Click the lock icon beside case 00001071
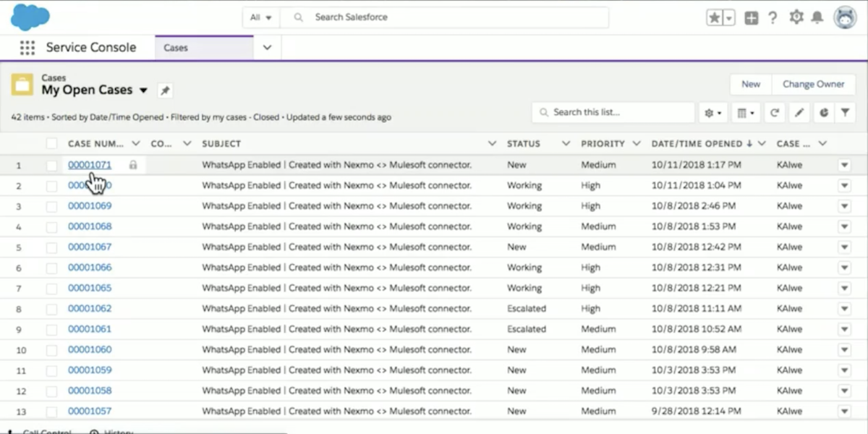Viewport: 868px width, 434px height. 133,165
